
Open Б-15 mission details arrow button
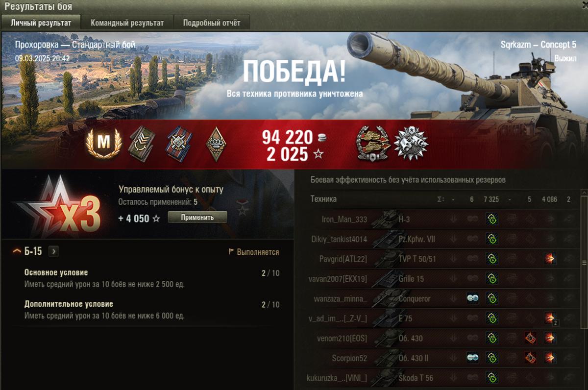(x=54, y=251)
